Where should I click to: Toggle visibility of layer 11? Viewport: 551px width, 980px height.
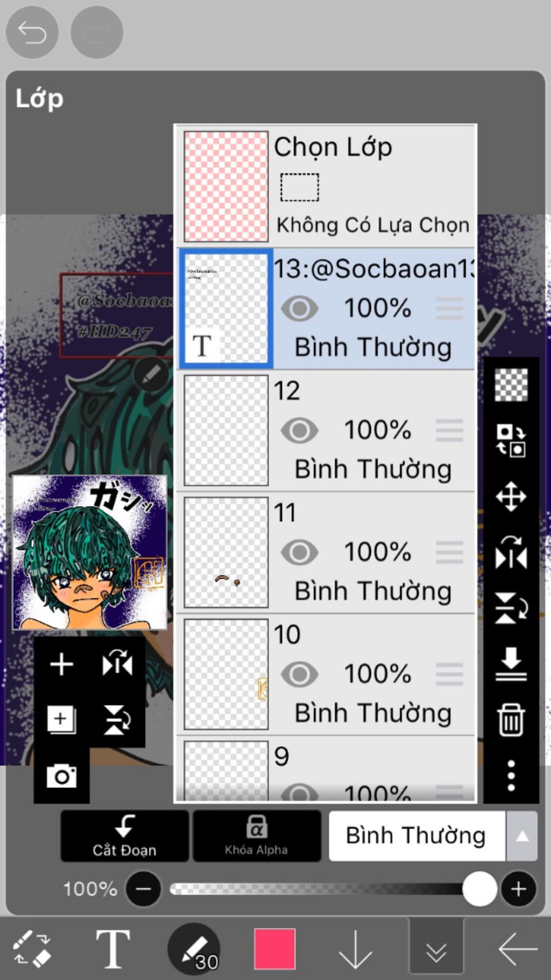(x=300, y=552)
